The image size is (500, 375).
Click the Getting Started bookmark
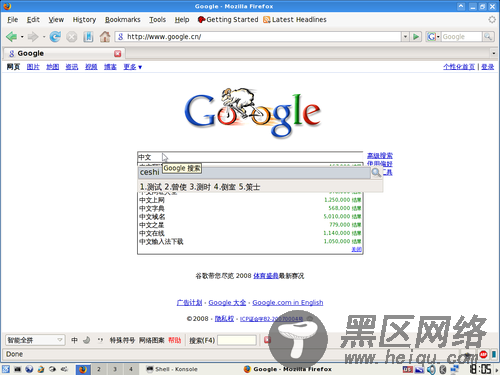(228, 20)
